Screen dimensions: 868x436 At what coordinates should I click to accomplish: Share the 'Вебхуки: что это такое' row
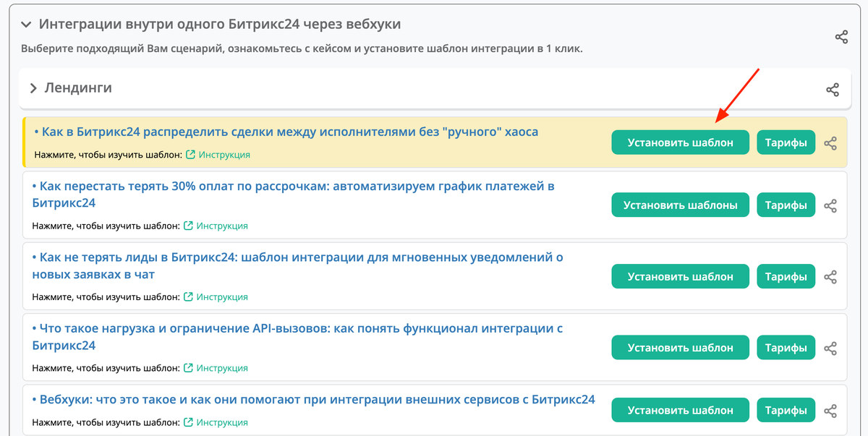830,411
